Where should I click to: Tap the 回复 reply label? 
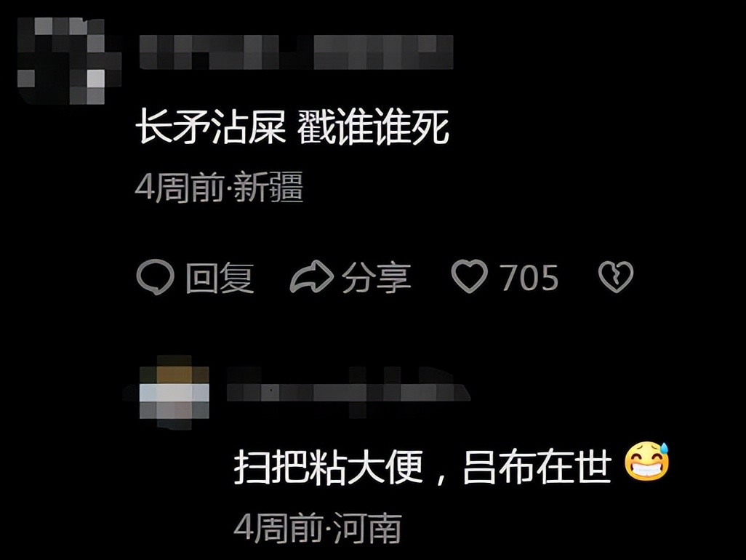point(220,277)
